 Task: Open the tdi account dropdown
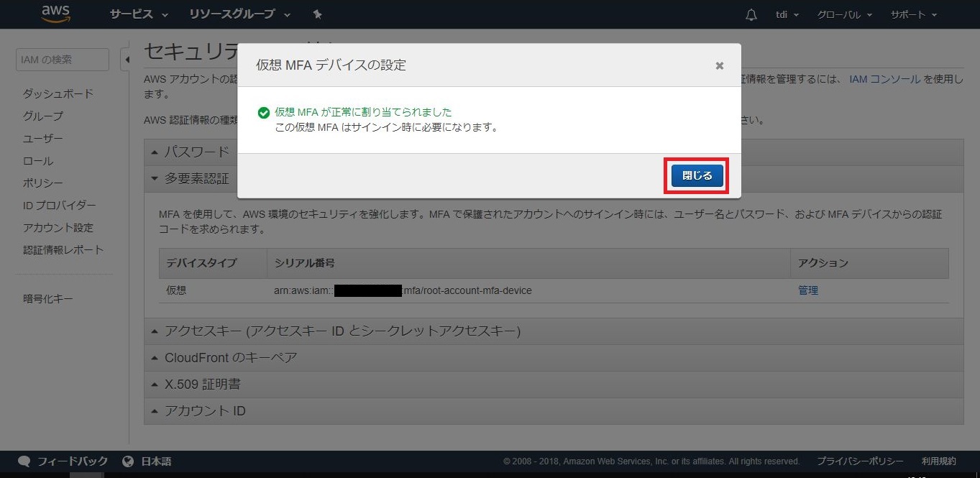(x=788, y=14)
